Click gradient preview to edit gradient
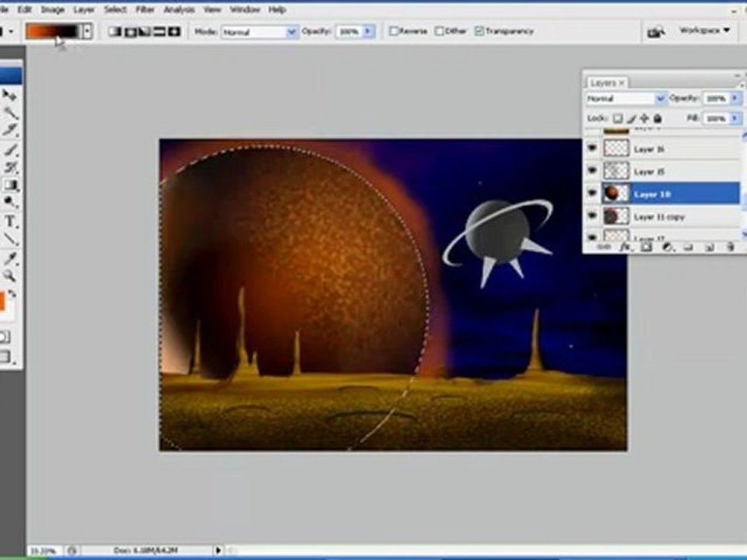Viewport: 747px width, 560px height. [x=54, y=31]
